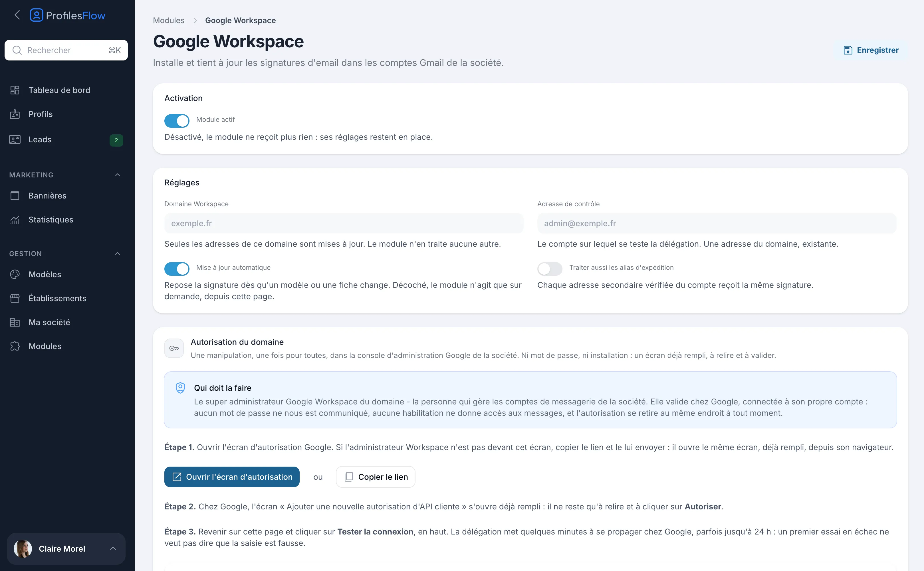Click the Leads count badge showing 2

click(116, 140)
